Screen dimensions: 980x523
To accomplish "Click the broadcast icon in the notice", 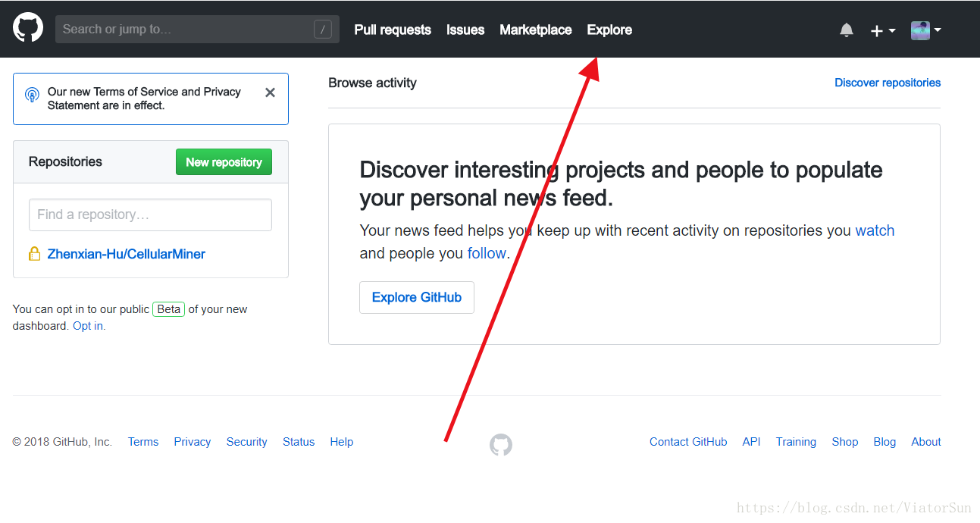I will [32, 95].
